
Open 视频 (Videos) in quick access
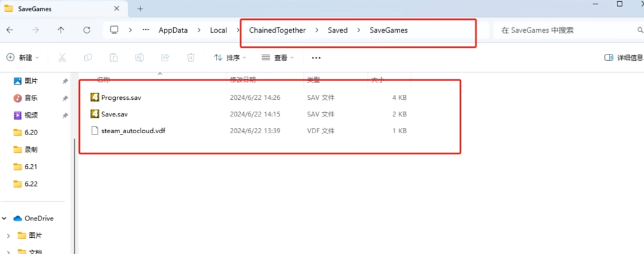(x=31, y=115)
